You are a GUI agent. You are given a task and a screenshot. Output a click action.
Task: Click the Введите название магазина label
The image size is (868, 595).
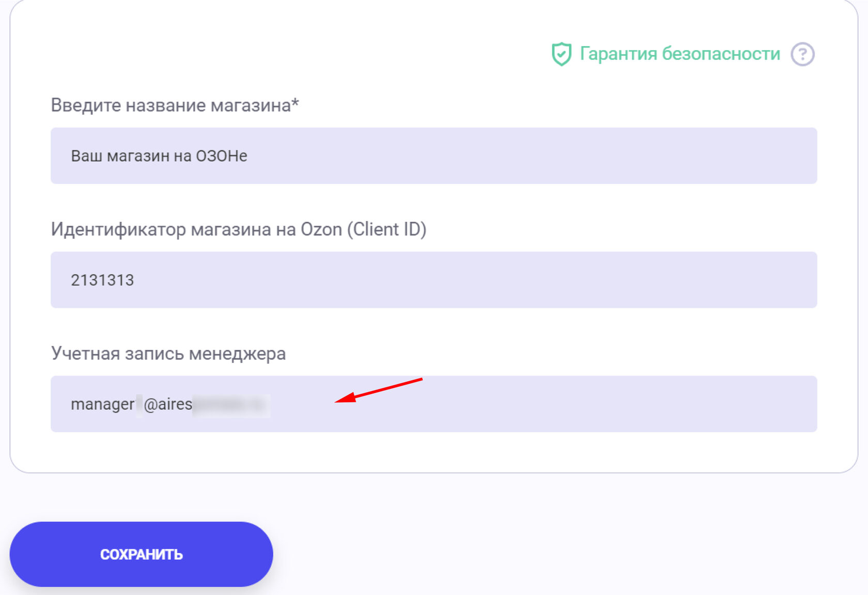click(x=171, y=105)
